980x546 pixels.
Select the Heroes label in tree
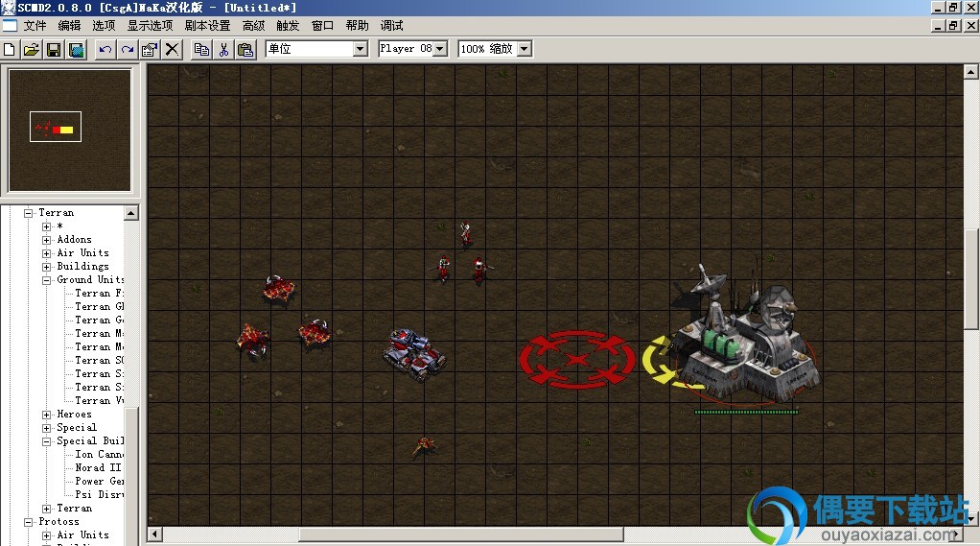pyautogui.click(x=74, y=414)
